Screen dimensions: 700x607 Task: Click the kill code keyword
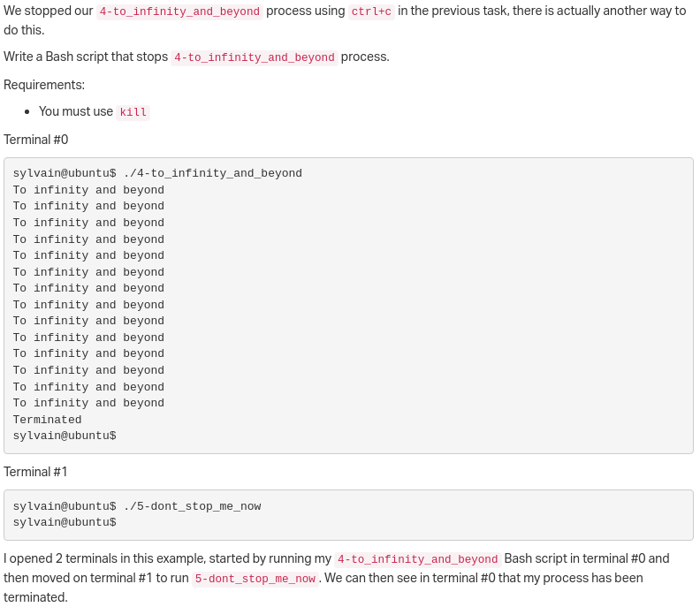(133, 112)
